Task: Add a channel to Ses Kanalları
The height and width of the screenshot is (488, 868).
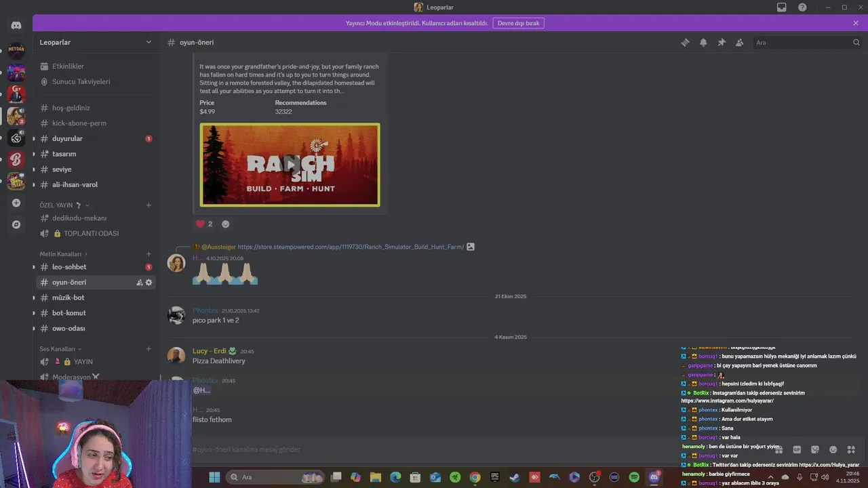Action: [x=149, y=348]
